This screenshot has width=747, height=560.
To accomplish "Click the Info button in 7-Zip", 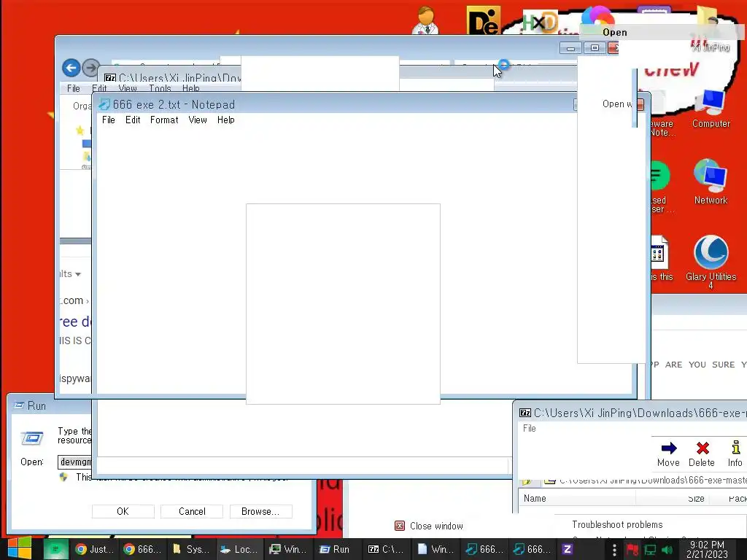I will [x=735, y=454].
